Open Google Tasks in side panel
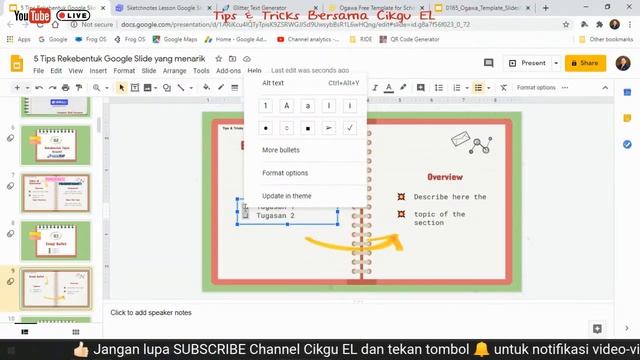The width and height of the screenshot is (640, 360). tap(627, 144)
